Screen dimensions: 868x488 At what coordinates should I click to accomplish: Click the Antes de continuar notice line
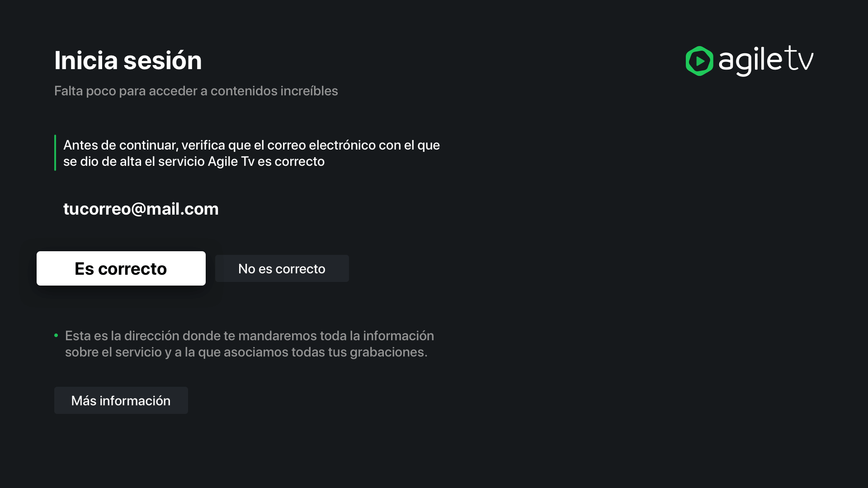click(251, 145)
